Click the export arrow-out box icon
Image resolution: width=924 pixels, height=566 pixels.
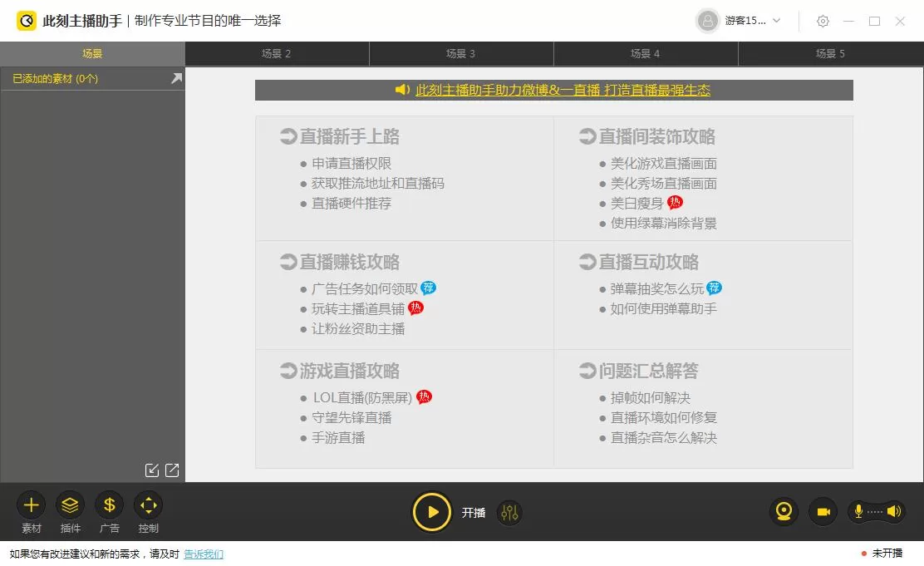click(x=172, y=470)
